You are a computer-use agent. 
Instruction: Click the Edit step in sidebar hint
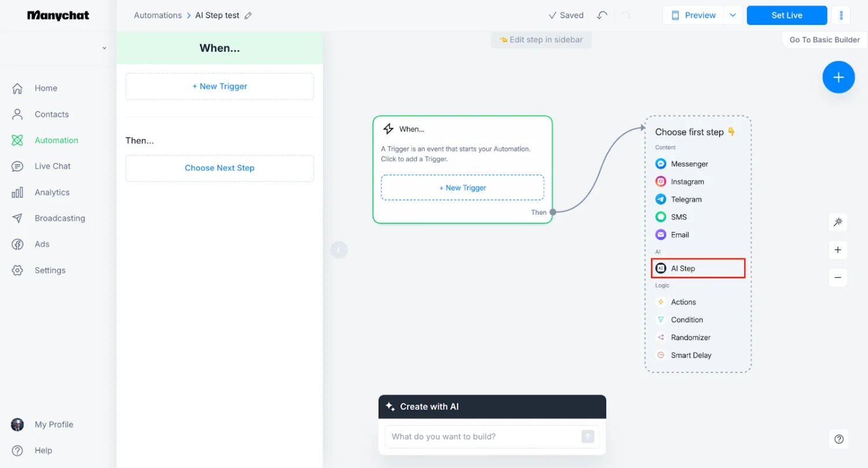541,40
